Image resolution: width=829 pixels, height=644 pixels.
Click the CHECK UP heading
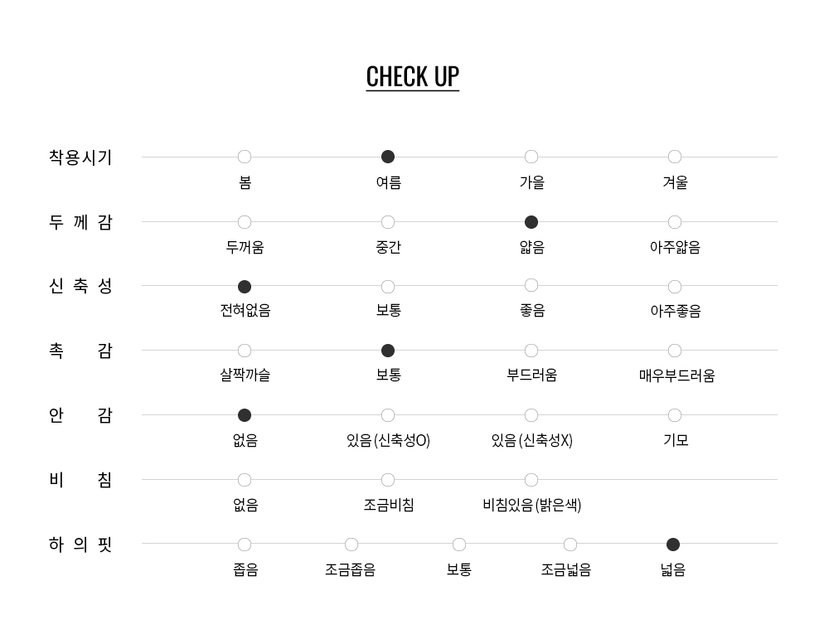[x=413, y=76]
